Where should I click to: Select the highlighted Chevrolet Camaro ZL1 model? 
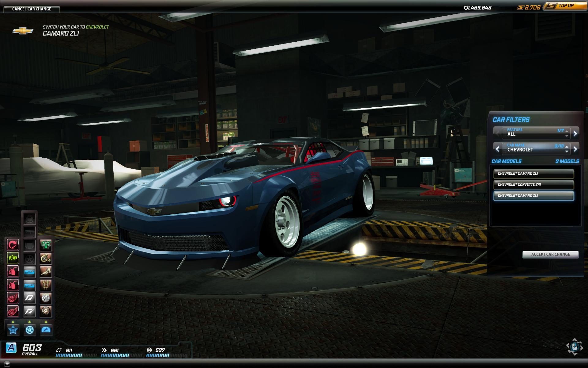click(533, 196)
